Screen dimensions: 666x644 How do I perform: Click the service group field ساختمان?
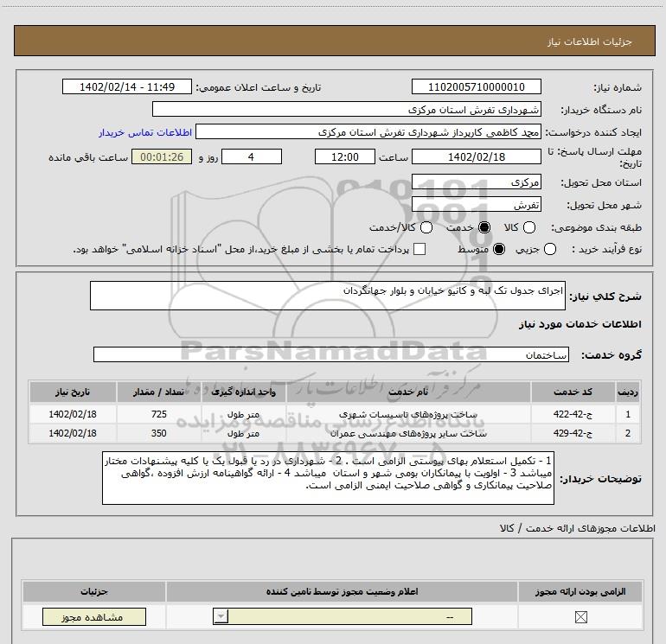331,354
